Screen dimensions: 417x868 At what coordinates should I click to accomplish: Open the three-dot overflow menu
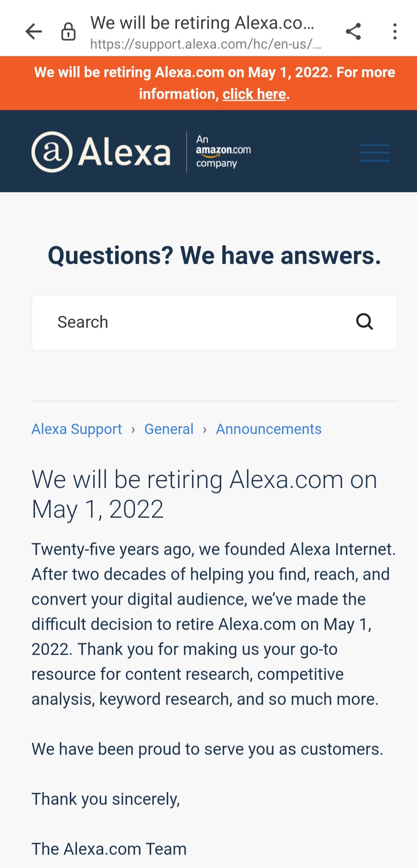(x=395, y=32)
